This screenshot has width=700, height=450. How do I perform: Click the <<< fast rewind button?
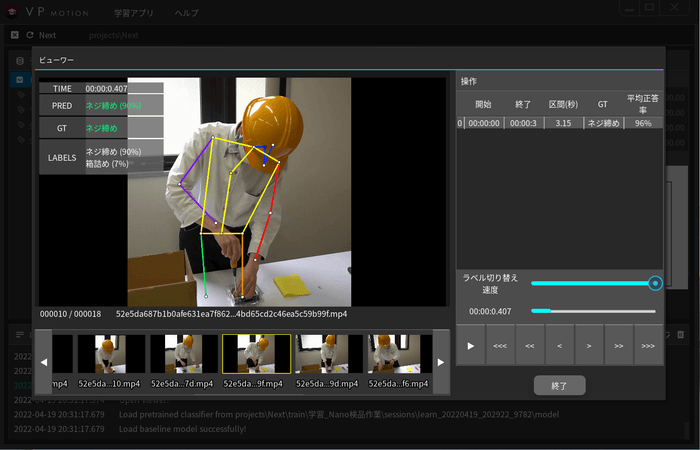500,345
